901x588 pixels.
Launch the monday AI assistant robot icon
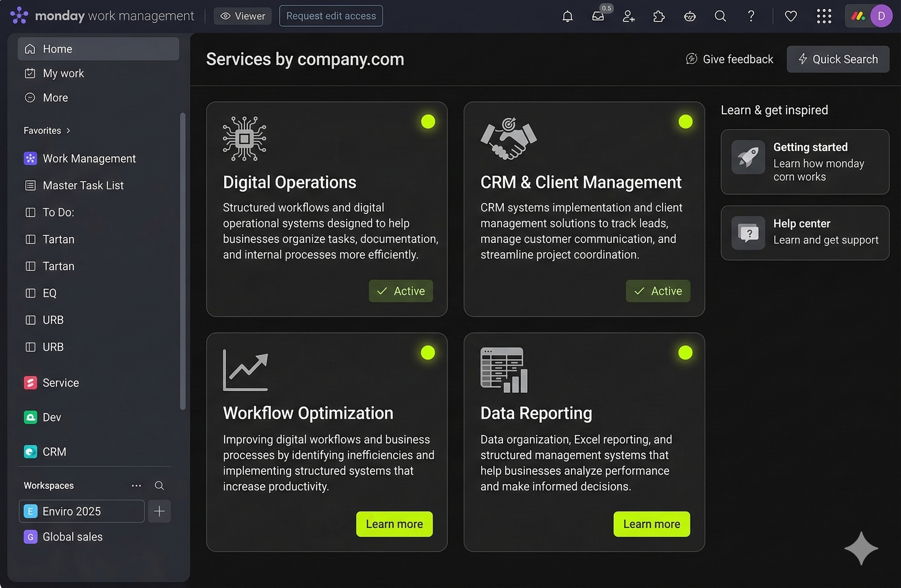tap(689, 16)
